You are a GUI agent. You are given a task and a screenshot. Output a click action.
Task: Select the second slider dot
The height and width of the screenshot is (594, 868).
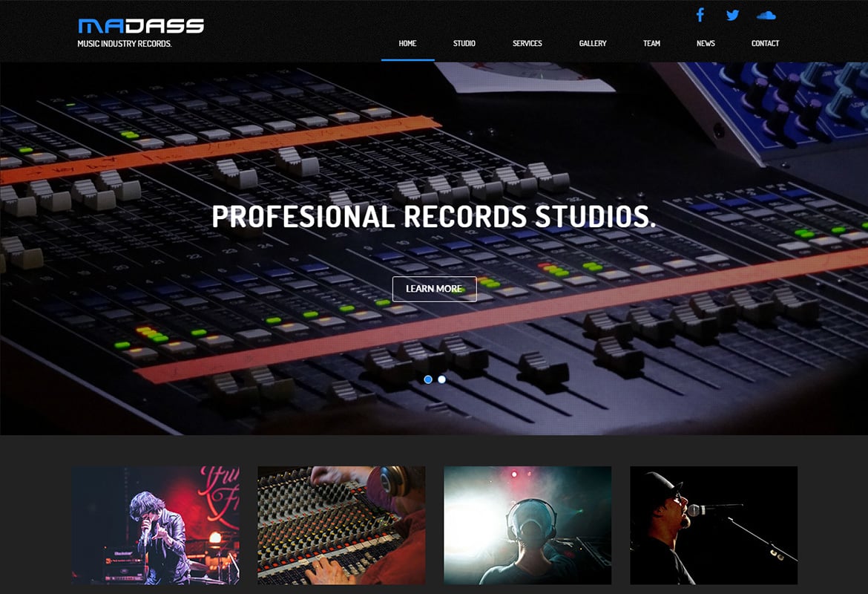[441, 379]
